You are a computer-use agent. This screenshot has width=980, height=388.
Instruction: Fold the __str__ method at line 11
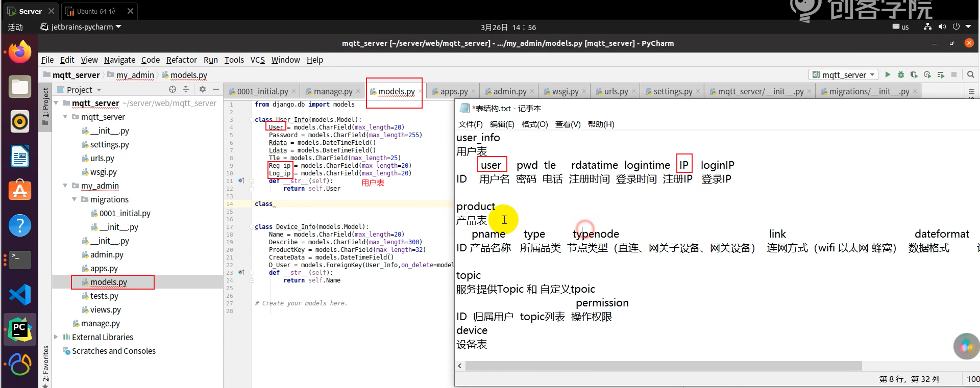pyautogui.click(x=252, y=181)
